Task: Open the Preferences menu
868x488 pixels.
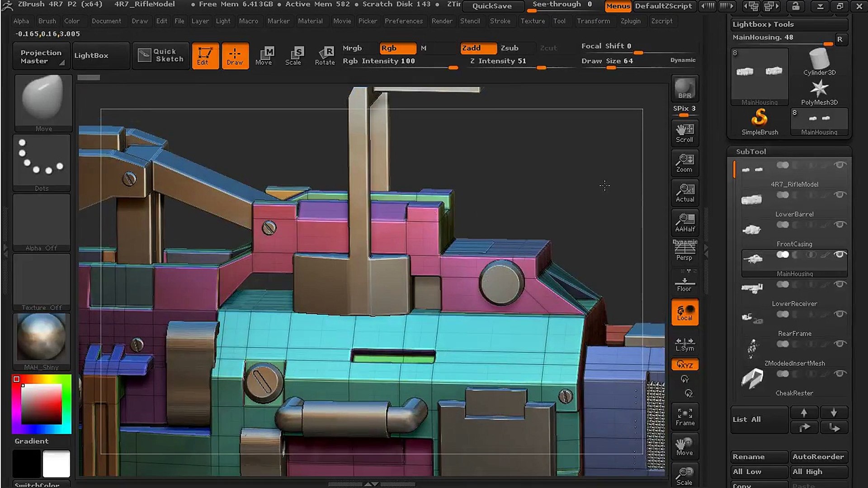Action: [404, 21]
